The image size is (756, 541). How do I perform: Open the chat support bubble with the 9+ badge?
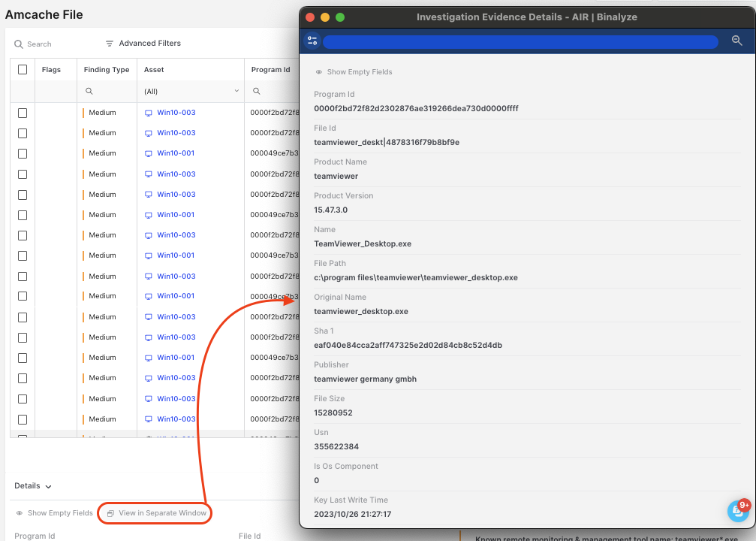pyautogui.click(x=737, y=511)
